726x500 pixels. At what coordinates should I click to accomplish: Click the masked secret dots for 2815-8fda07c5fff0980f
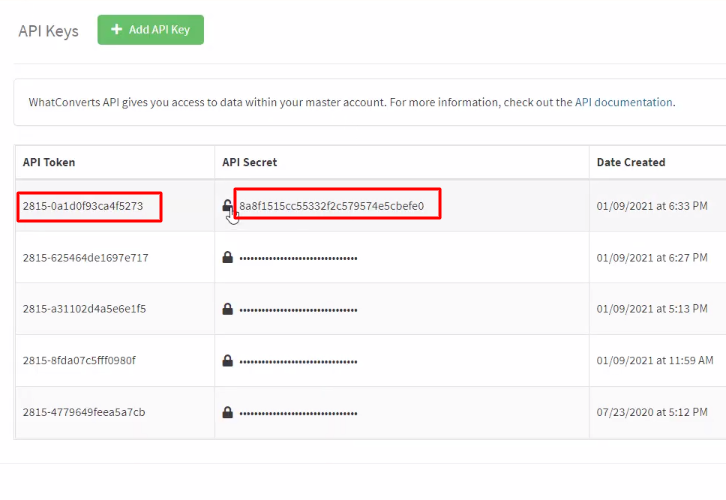(x=298, y=362)
